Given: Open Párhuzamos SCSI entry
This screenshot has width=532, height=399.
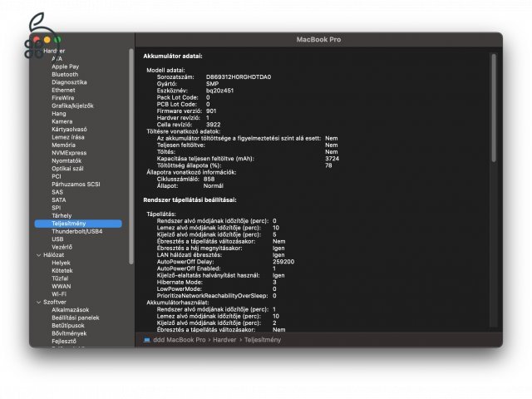Looking at the screenshot, I should pyautogui.click(x=76, y=185).
